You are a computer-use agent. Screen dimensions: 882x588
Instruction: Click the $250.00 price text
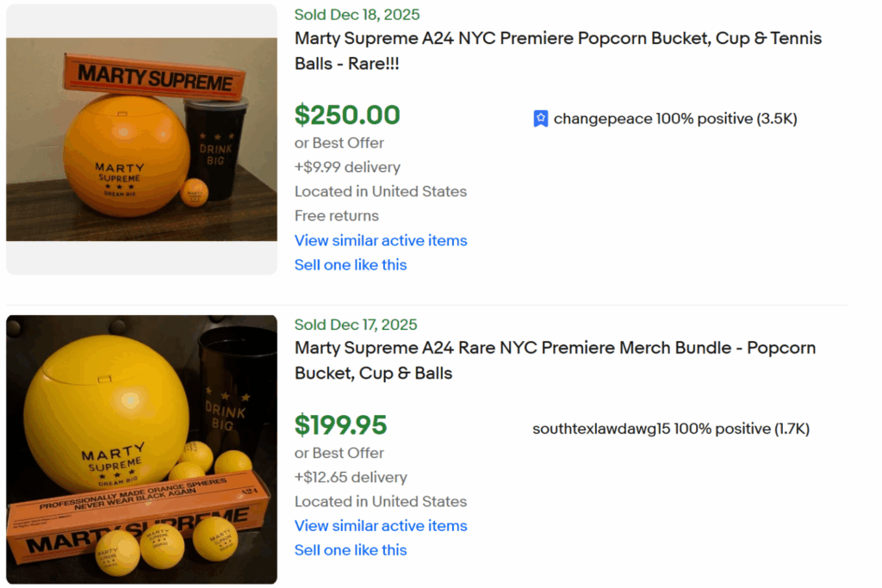pyautogui.click(x=347, y=115)
